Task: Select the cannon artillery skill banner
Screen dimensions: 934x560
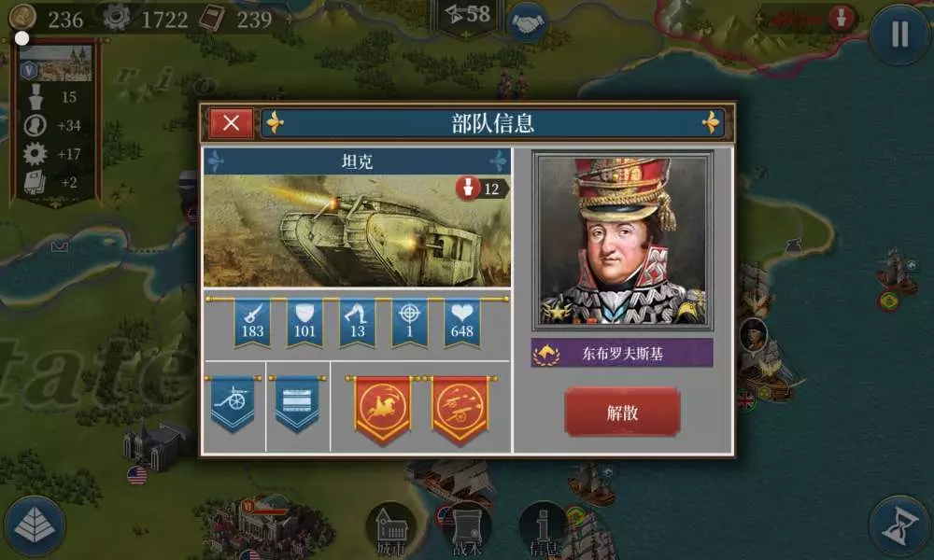Action: pos(233,405)
